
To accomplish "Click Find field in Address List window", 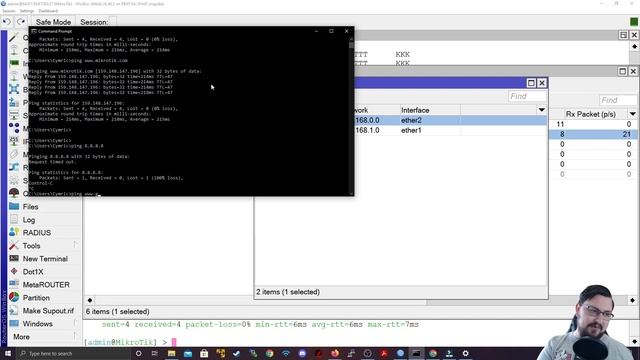I will point(527,96).
